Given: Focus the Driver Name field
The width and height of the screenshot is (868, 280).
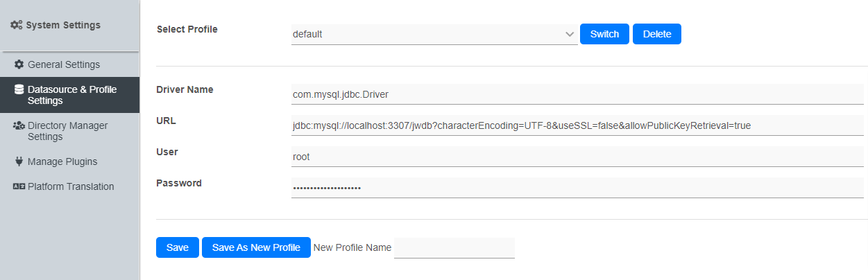Looking at the screenshot, I should [x=577, y=94].
